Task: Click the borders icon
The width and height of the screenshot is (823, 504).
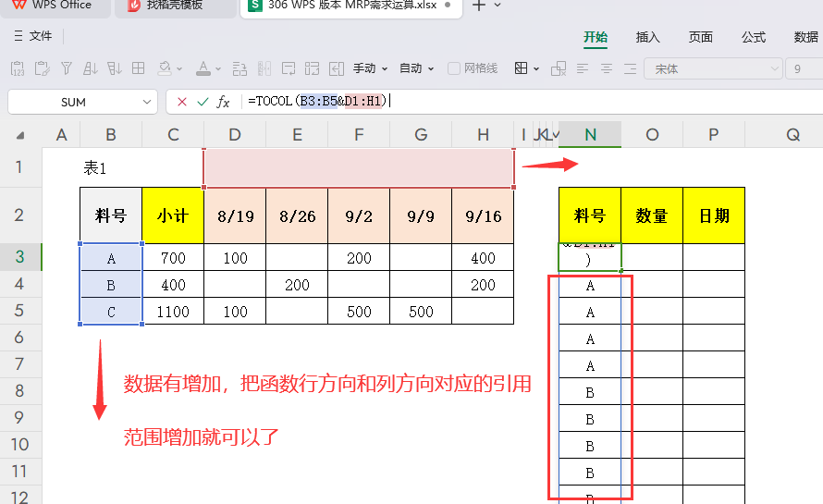Action: (522, 68)
